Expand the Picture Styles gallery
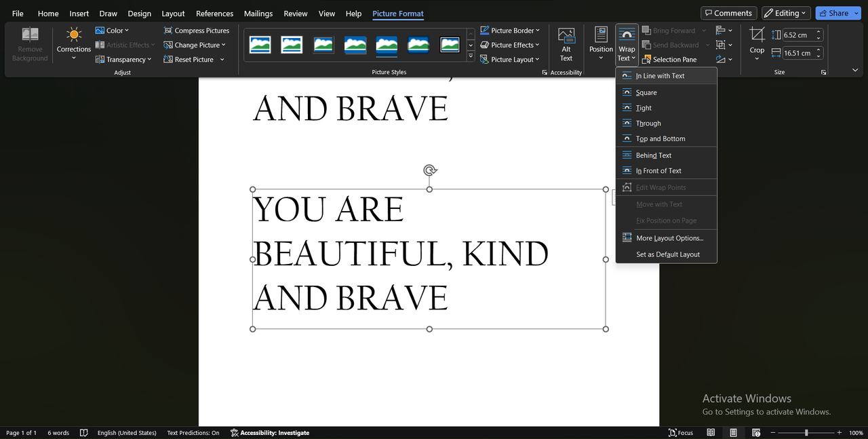Screen dimensions: 868x439 (x=471, y=56)
